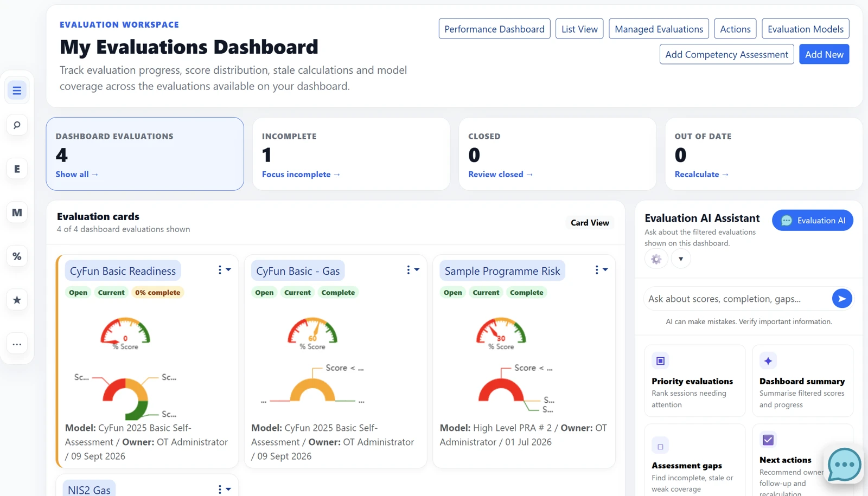Open CyFun Basic - Gas card options menu
Viewport: 868px width, 496px height.
tap(412, 270)
